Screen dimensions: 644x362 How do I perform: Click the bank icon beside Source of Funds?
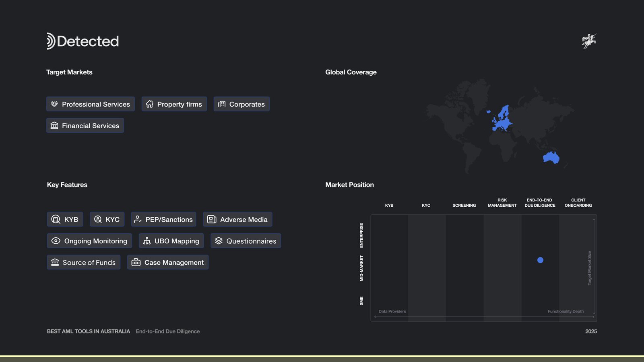55,262
